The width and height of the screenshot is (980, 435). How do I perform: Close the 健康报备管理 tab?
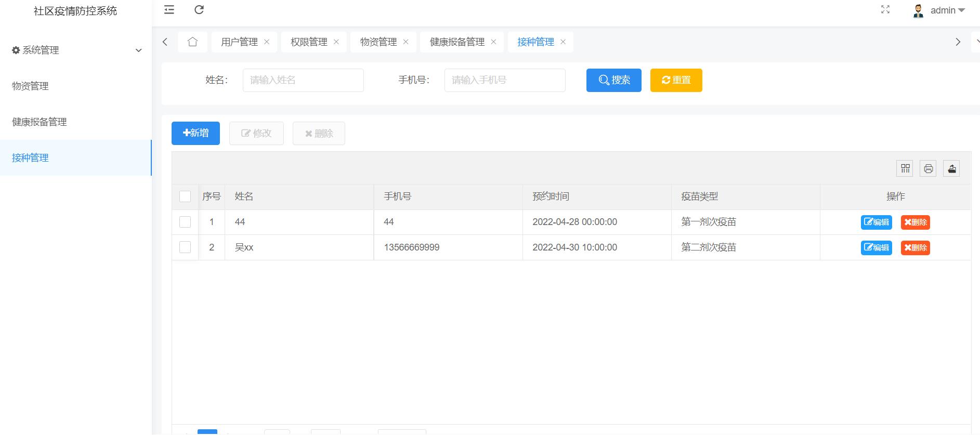493,42
